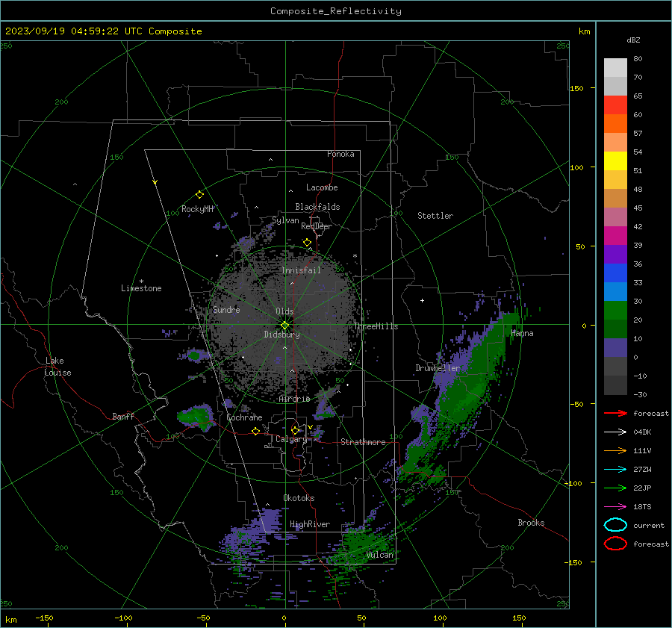This screenshot has width=672, height=628.
Task: Click yellow diamond marker above Calgary label
Action: [295, 430]
